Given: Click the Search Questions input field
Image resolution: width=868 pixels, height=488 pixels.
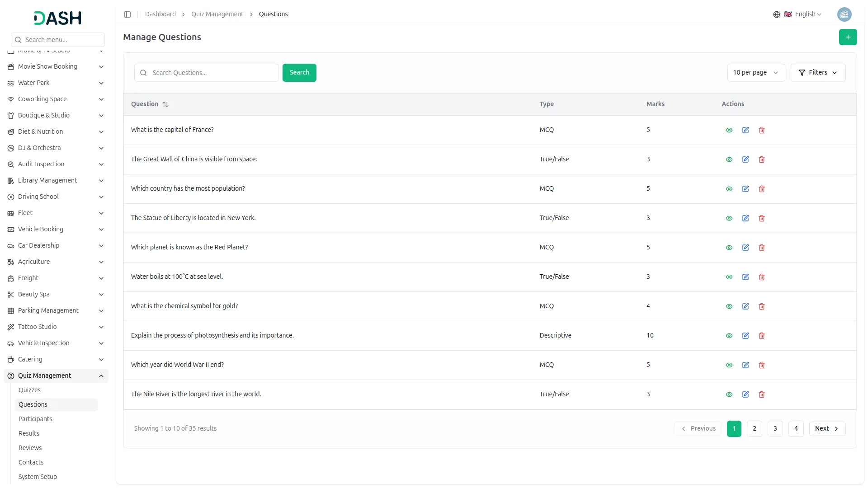Looking at the screenshot, I should tap(212, 73).
